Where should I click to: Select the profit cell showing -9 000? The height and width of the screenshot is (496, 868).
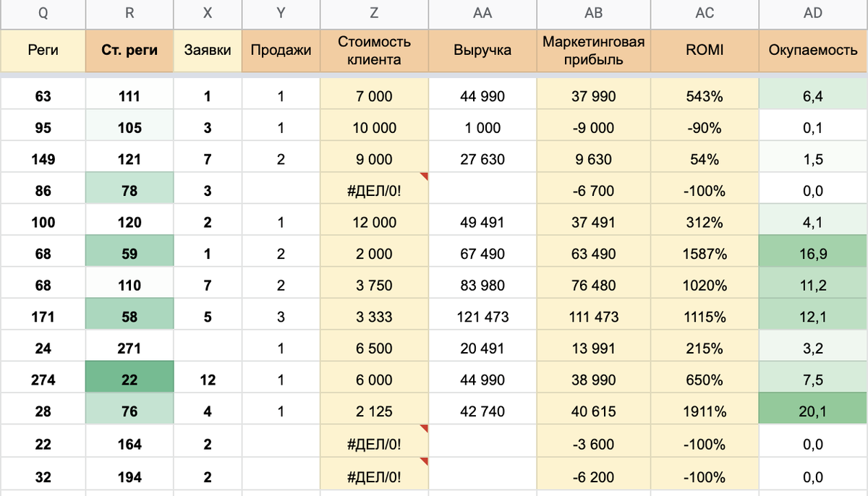click(x=593, y=128)
